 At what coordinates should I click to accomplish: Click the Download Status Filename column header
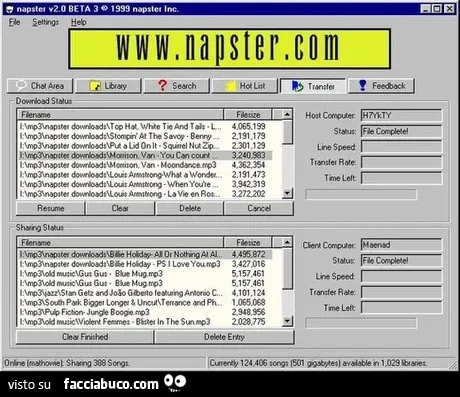coord(120,115)
